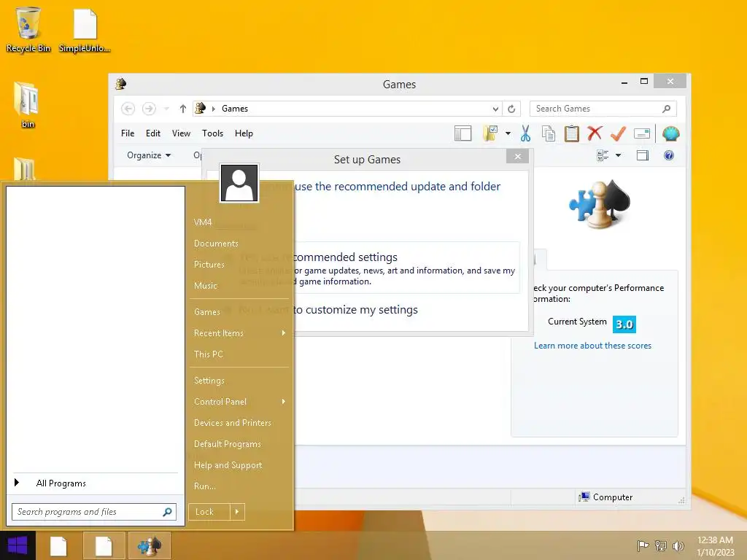Close the Set up Games dialog
Image resolution: width=747 pixels, height=560 pixels.
518,157
